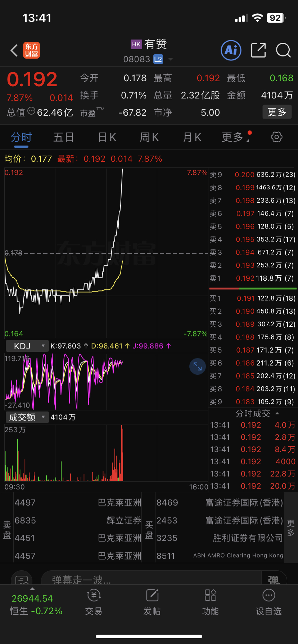
Task: Tap the 22.8万 trade tick row
Action: coord(253,474)
